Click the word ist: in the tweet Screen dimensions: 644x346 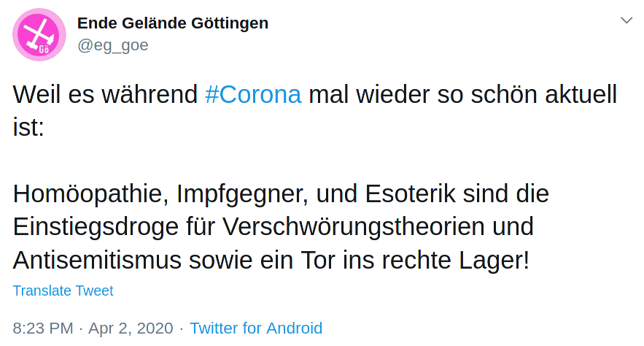tap(28, 128)
